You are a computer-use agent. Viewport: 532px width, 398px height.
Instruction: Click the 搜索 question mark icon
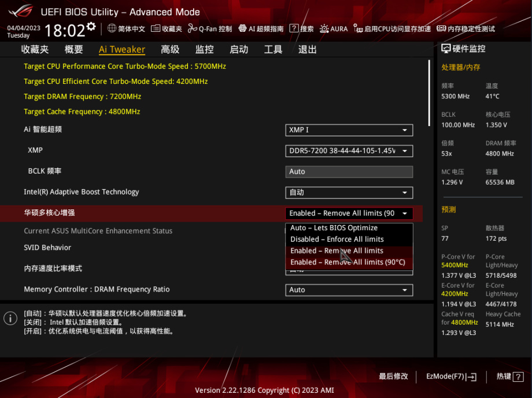[x=294, y=28]
